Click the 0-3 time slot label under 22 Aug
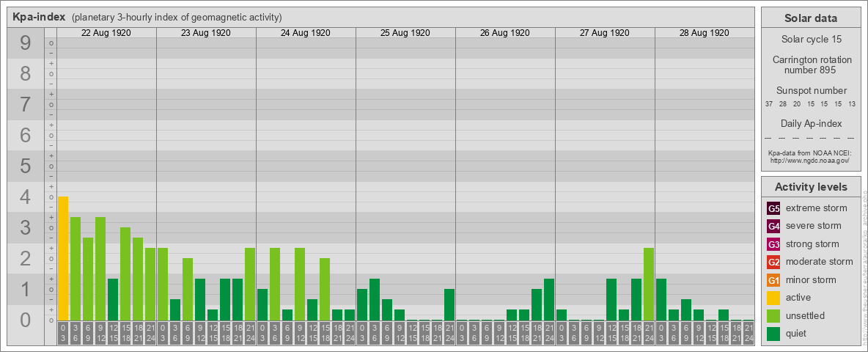The image size is (868, 352). point(62,334)
